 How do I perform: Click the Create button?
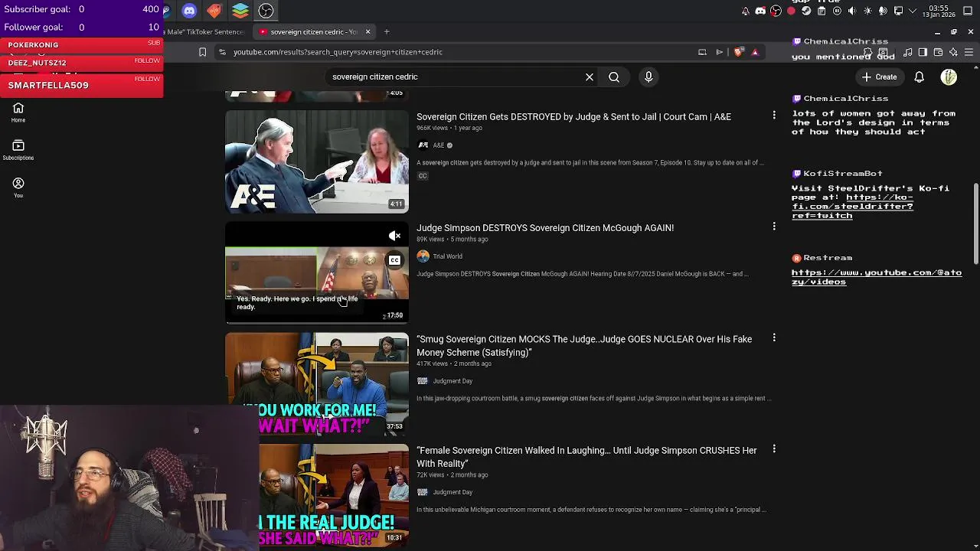tap(879, 77)
